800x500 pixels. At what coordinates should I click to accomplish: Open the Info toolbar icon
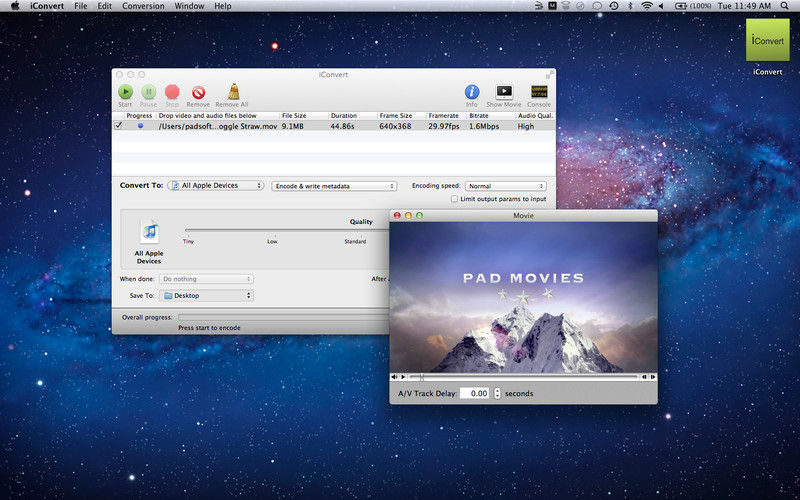click(x=472, y=92)
